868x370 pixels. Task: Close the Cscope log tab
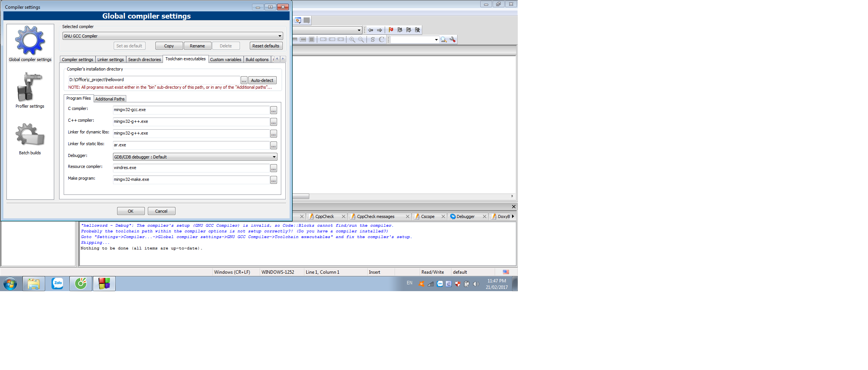443,216
